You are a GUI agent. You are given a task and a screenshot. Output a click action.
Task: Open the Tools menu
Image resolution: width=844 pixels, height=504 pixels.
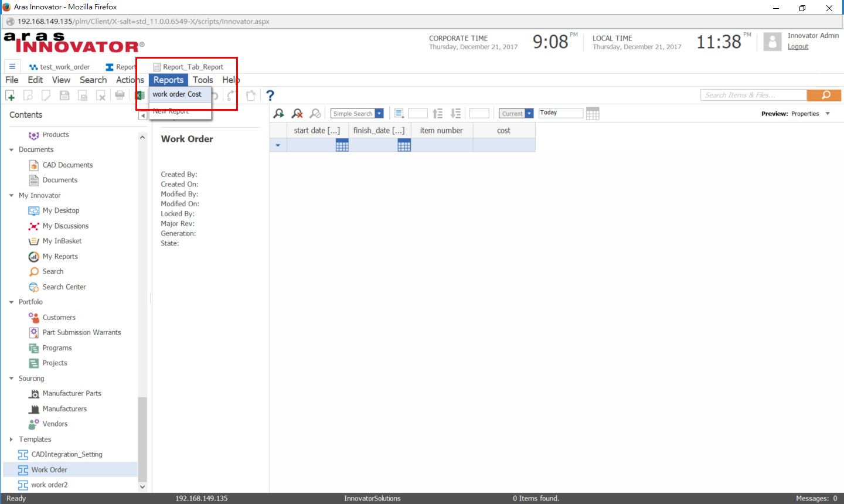click(x=203, y=80)
